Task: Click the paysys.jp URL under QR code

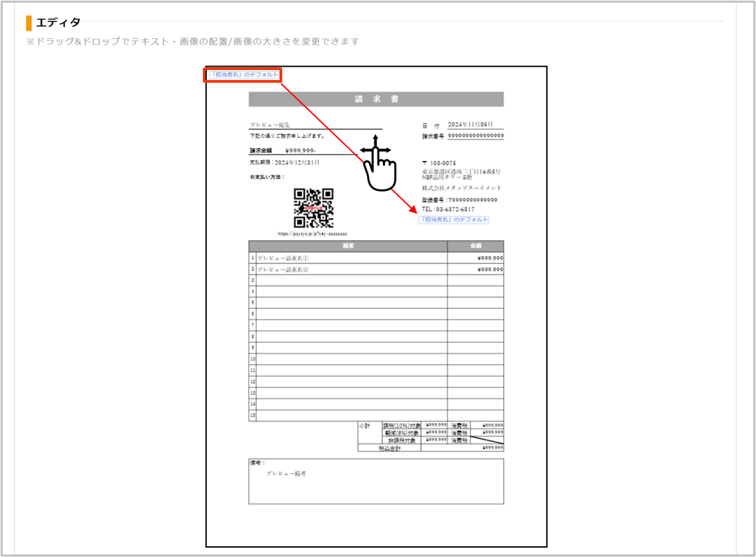Action: [312, 234]
